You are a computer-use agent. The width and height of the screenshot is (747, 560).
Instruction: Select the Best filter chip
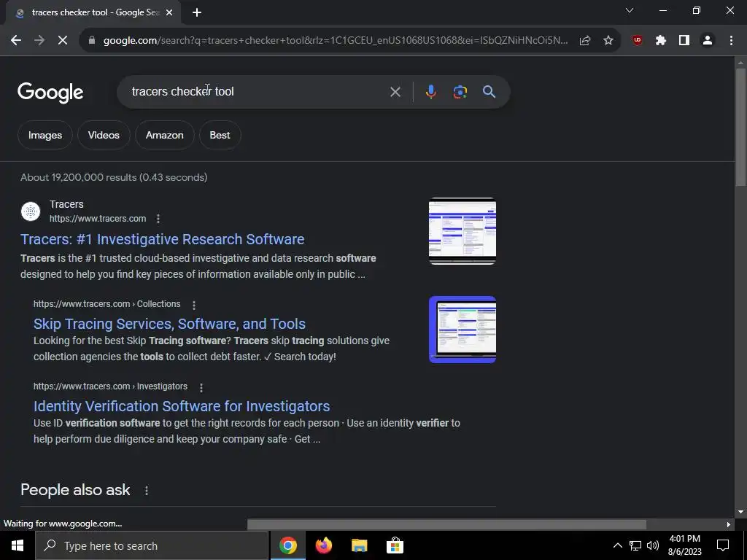coord(220,135)
